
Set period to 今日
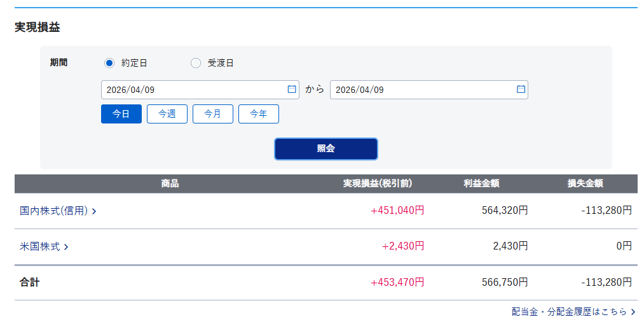click(x=121, y=114)
